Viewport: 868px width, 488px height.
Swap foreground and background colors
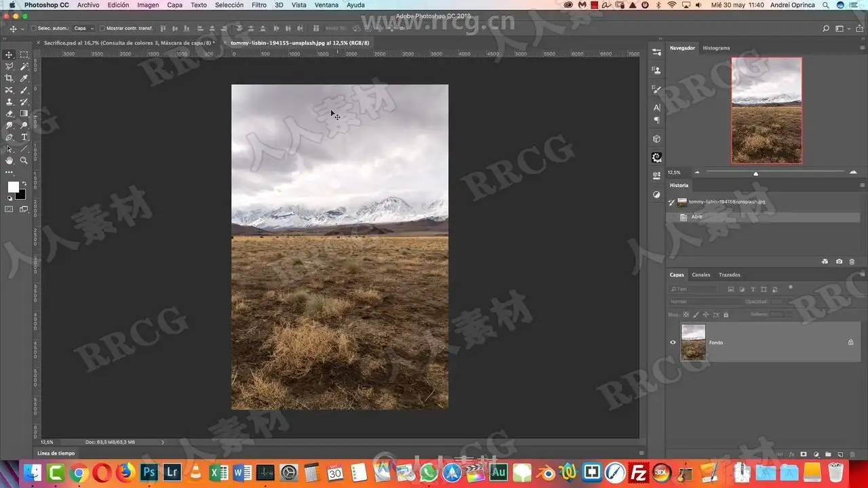(24, 184)
